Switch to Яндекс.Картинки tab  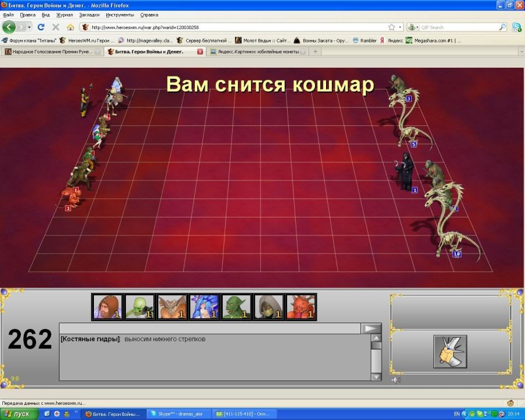[x=257, y=51]
